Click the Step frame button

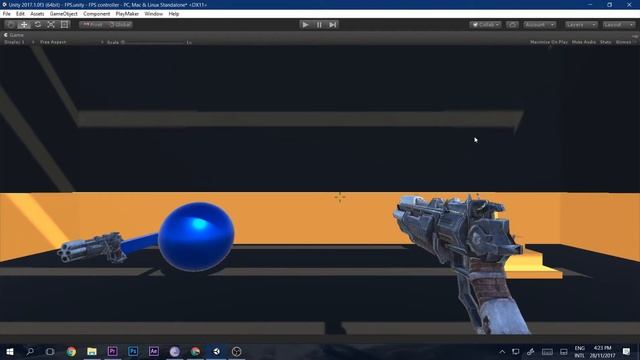pos(333,24)
